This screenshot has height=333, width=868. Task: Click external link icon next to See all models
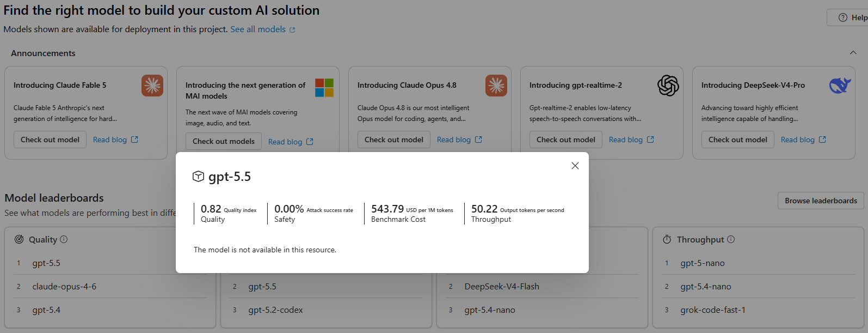[x=292, y=30]
